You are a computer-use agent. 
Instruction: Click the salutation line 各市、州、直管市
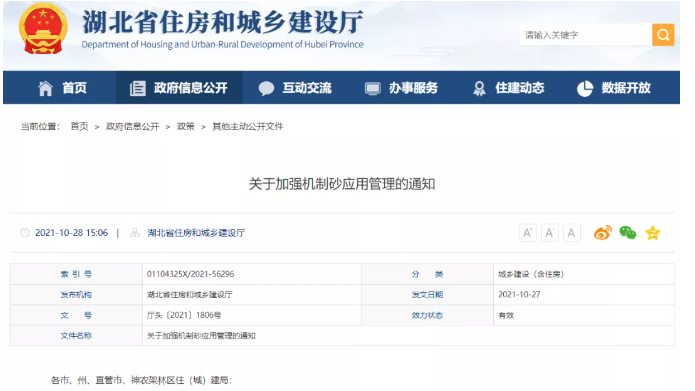click(x=141, y=380)
